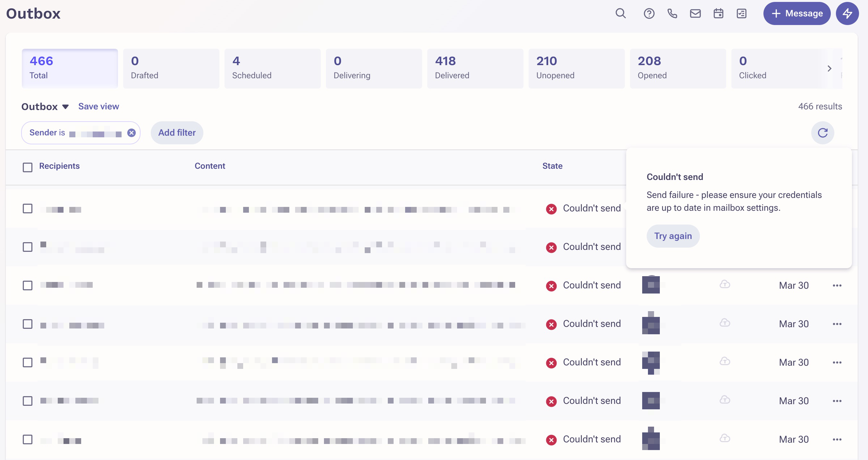Open the tasks checklist icon
The image size is (868, 460).
741,13
